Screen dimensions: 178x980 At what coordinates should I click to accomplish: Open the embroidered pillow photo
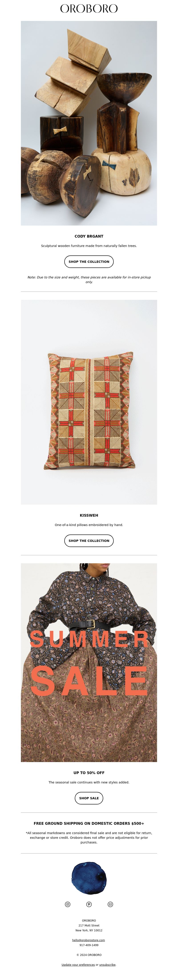[89, 402]
